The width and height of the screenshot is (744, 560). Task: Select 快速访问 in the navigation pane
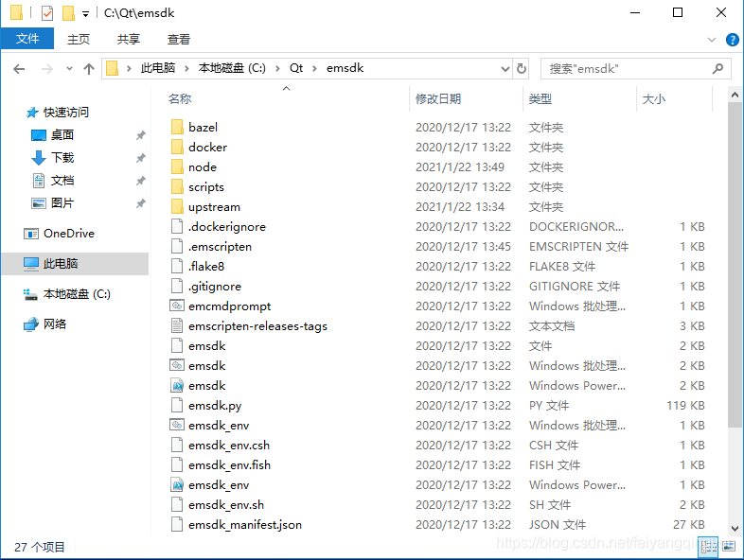click(x=66, y=113)
